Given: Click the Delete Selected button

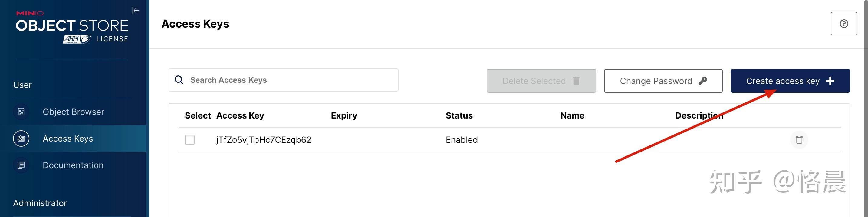Looking at the screenshot, I should point(541,81).
